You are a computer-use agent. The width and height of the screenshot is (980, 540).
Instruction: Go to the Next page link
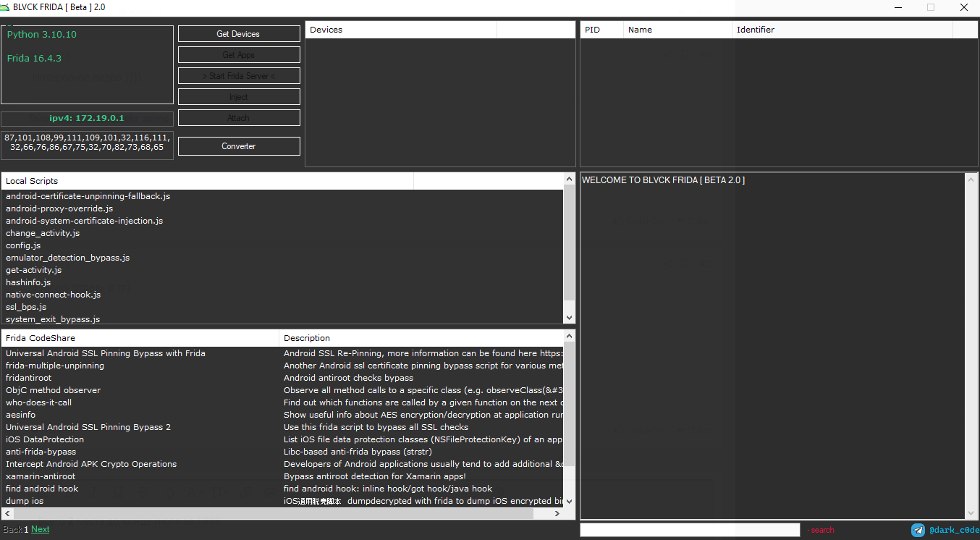click(x=41, y=529)
